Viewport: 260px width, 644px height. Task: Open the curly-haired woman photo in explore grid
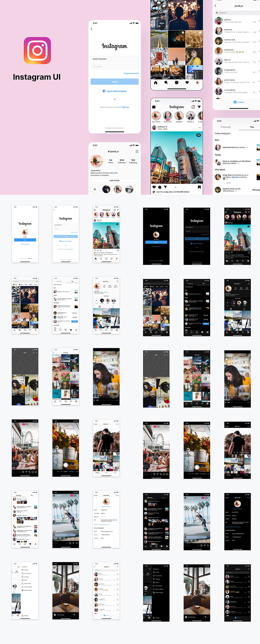pos(194,57)
